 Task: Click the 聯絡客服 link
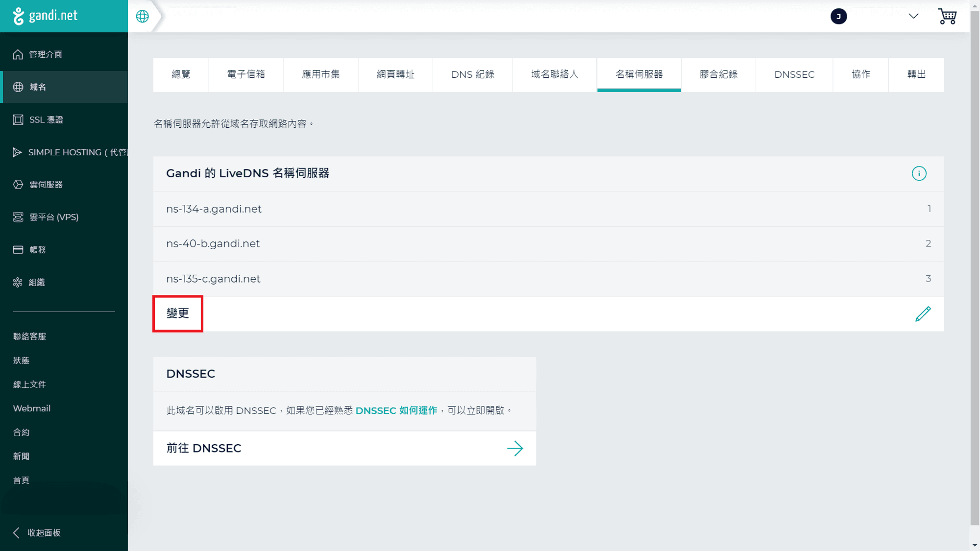[x=29, y=336]
